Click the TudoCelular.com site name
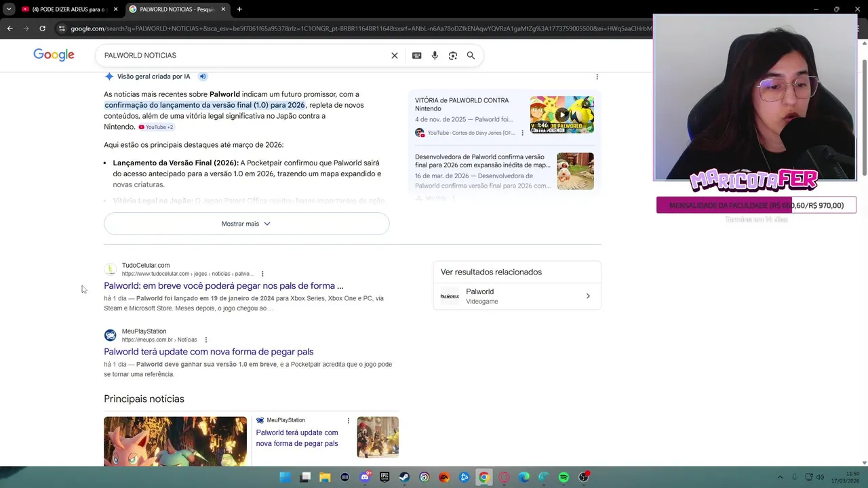Image resolution: width=868 pixels, height=488 pixels. (146, 266)
